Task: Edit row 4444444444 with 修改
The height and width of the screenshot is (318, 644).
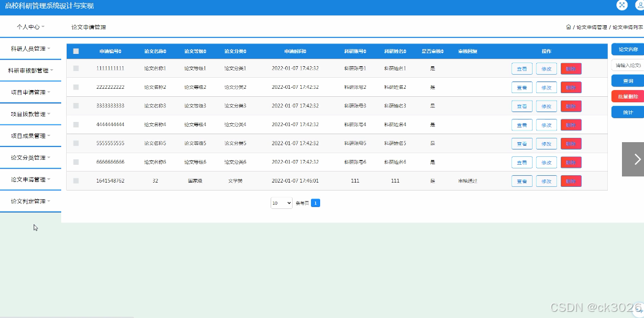Action: [x=546, y=125]
